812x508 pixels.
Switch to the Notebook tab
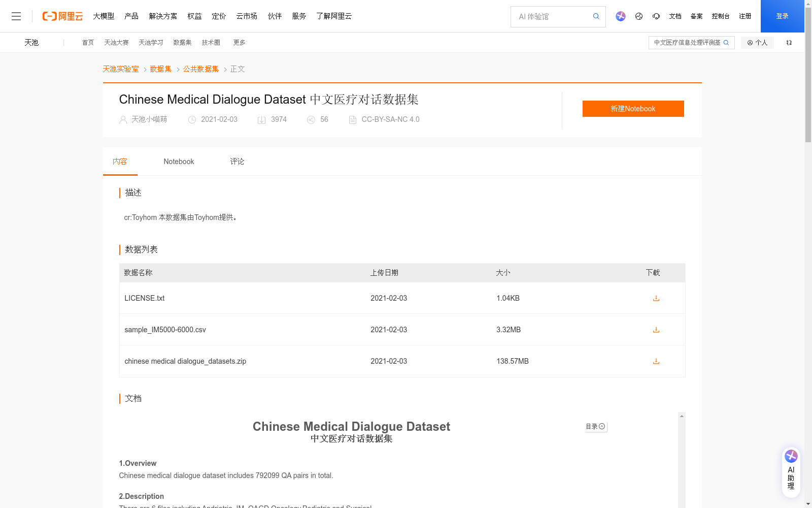click(x=179, y=162)
